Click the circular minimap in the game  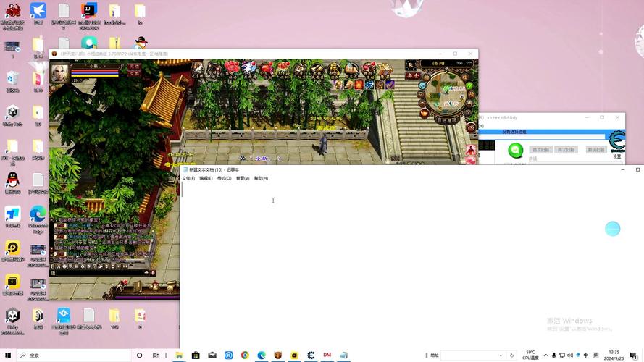point(447,94)
